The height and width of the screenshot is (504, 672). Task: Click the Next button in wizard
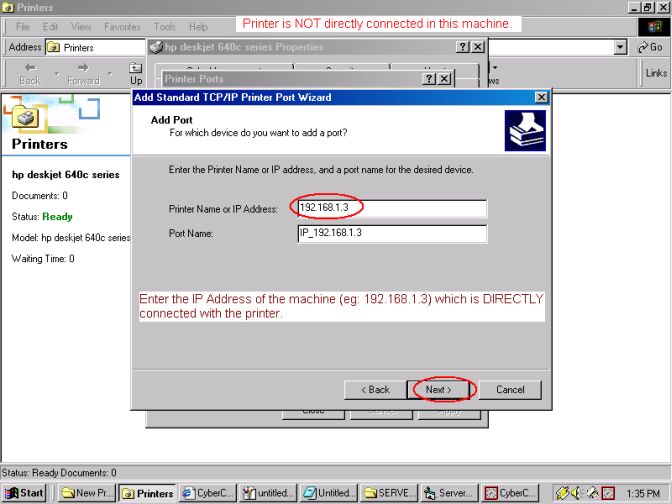click(x=439, y=389)
